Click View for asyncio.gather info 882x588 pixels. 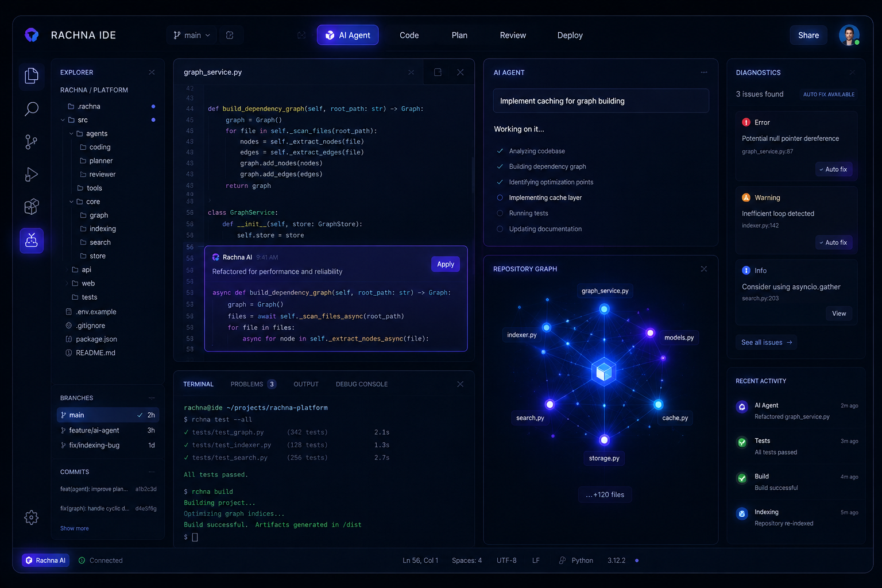click(839, 314)
